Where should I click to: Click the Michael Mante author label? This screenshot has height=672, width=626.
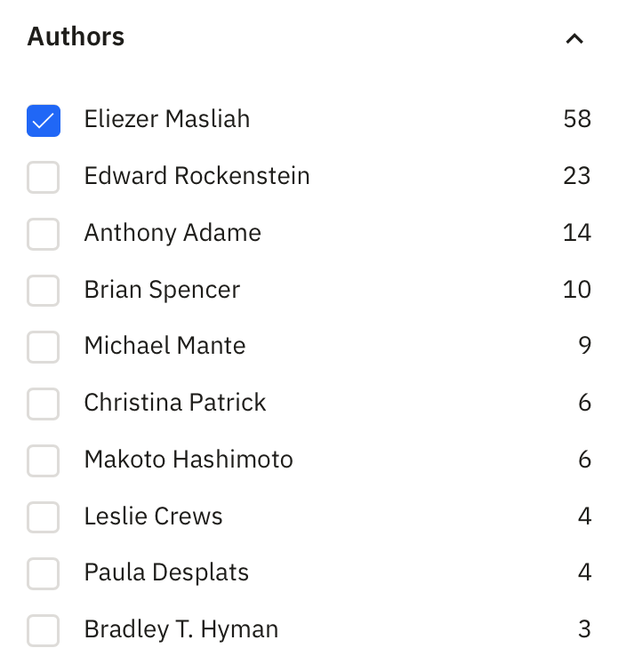[x=165, y=346]
